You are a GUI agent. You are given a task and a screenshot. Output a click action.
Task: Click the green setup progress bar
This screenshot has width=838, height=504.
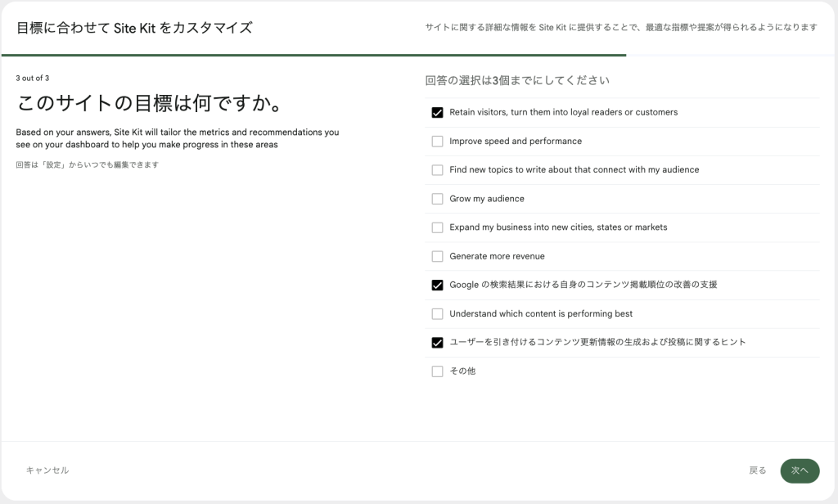tap(313, 56)
